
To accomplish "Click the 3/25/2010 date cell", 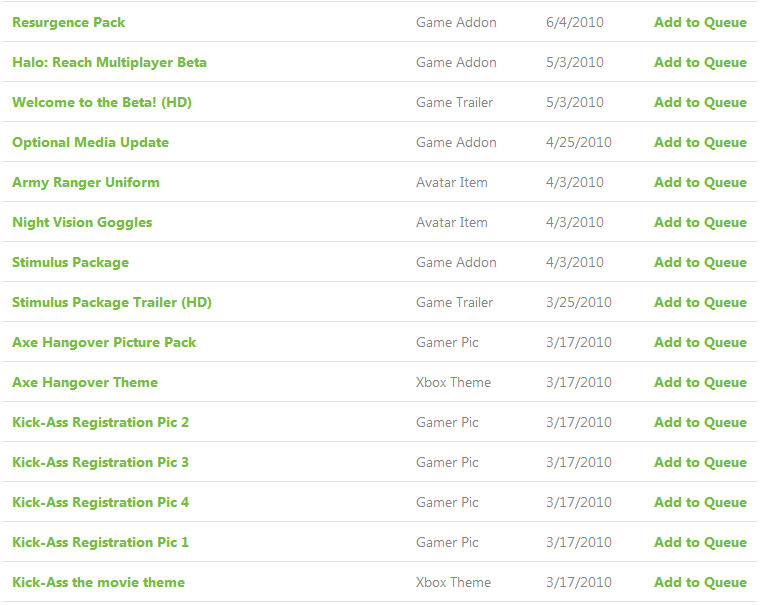I will [579, 302].
